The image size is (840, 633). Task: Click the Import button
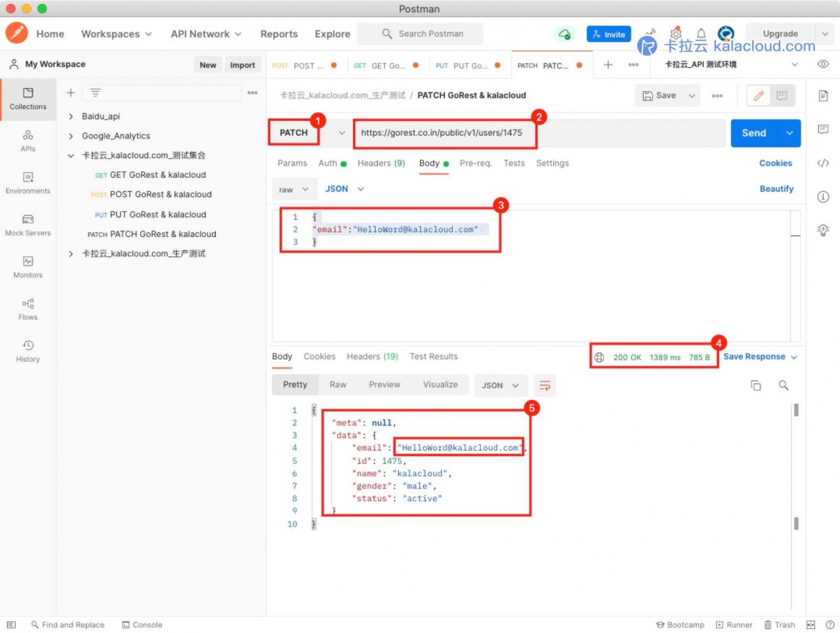point(242,65)
